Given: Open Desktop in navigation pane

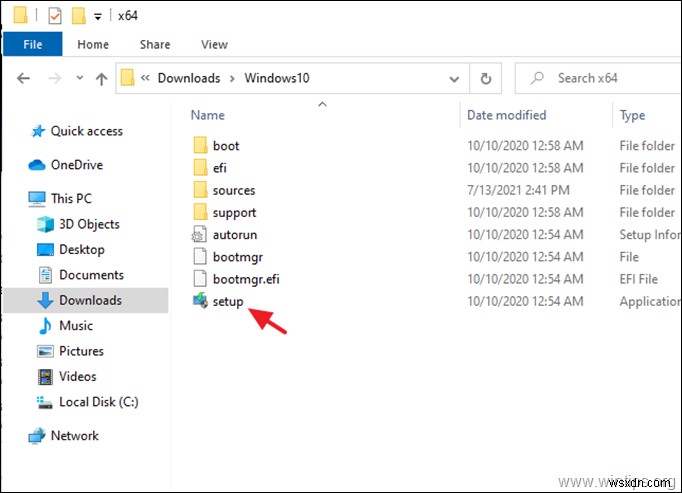Looking at the screenshot, I should point(82,249).
